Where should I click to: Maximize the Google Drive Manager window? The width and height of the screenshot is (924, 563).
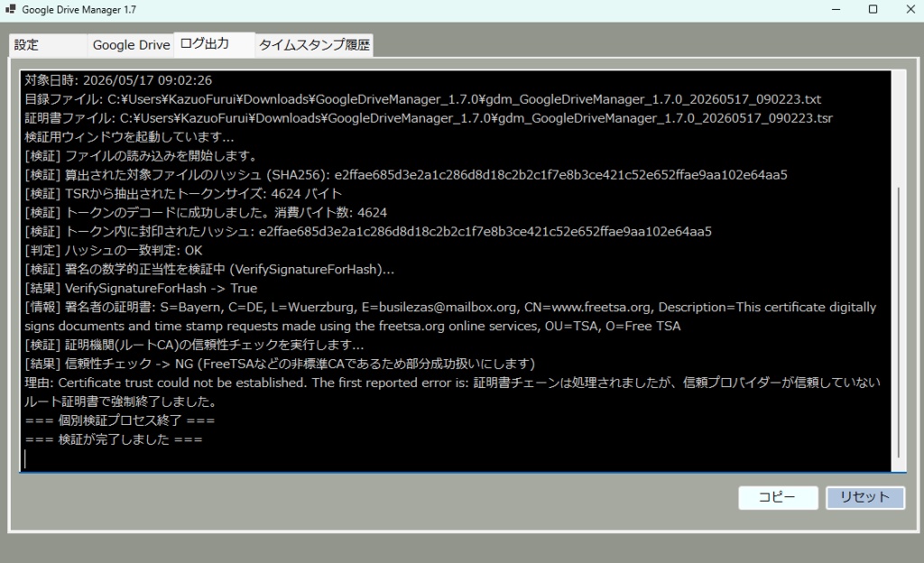873,9
